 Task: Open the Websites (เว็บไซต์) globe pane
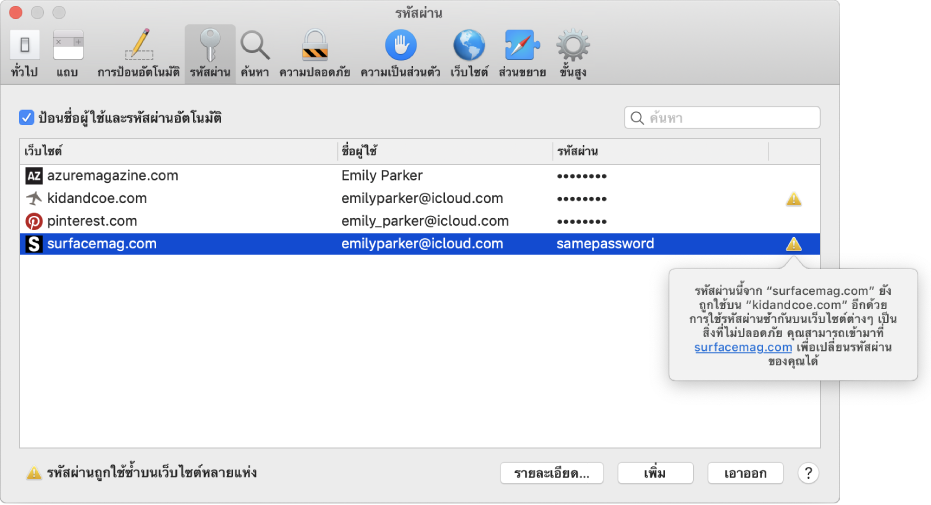point(469,54)
